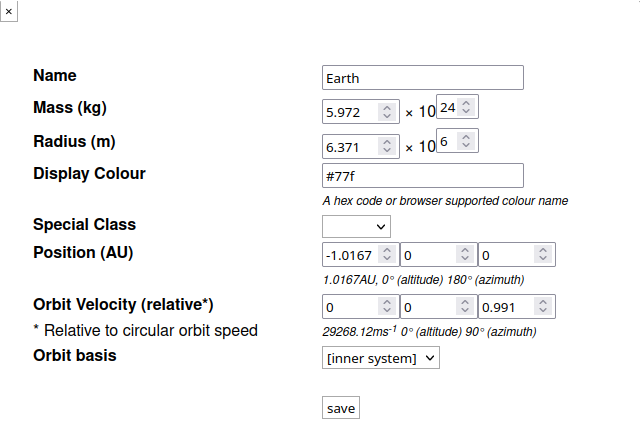
Task: Click the Position Y spinner arrows
Action: [464, 254]
